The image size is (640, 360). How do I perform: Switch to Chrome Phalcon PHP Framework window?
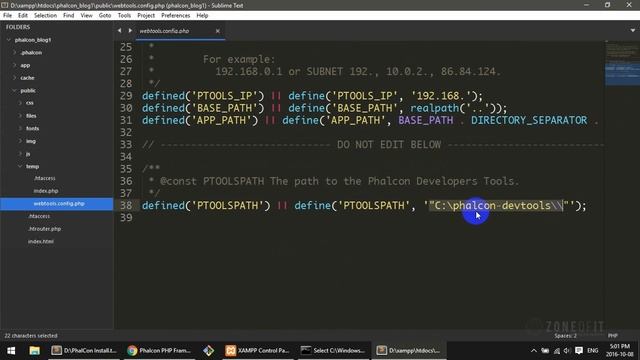point(159,351)
